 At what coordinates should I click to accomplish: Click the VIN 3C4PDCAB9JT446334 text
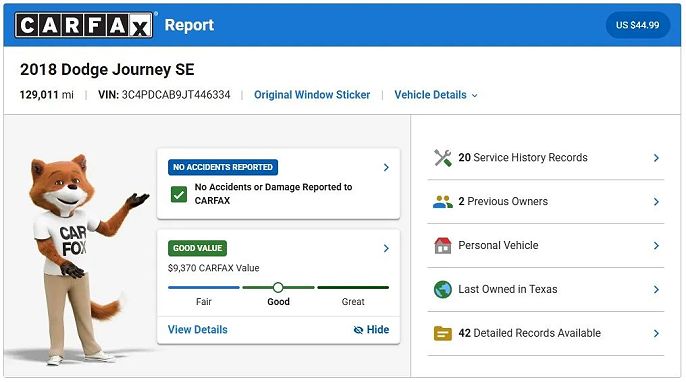pos(164,95)
